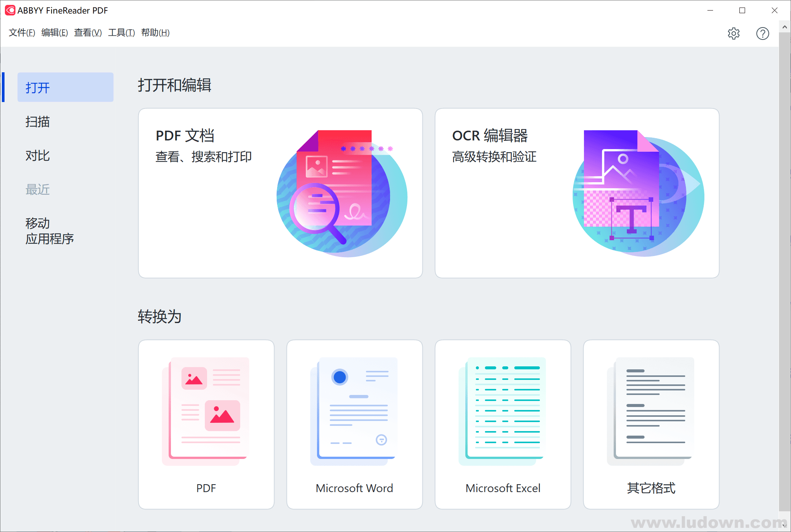
Task: Open the 移动应用程序 sidebar tab
Action: tap(50, 231)
